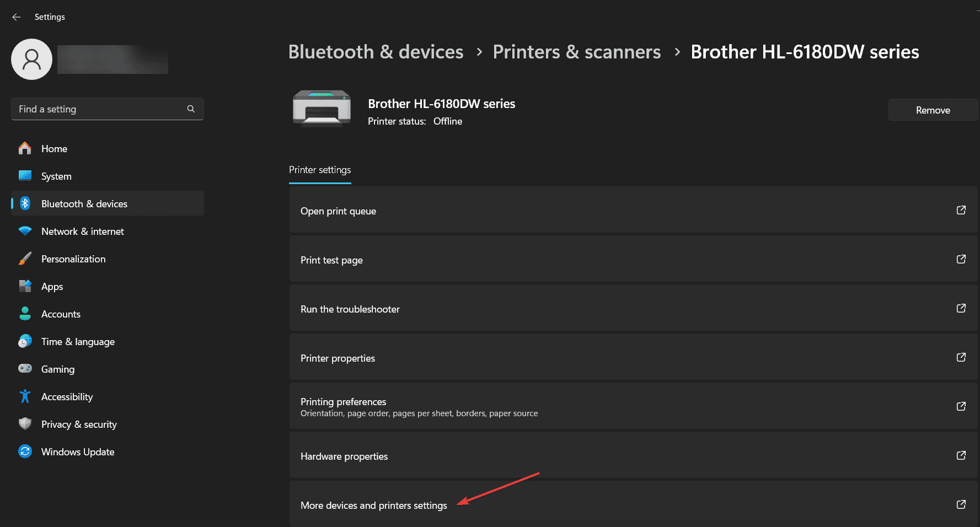The width and height of the screenshot is (980, 527).
Task: Click the search magnifier icon
Action: 191,109
